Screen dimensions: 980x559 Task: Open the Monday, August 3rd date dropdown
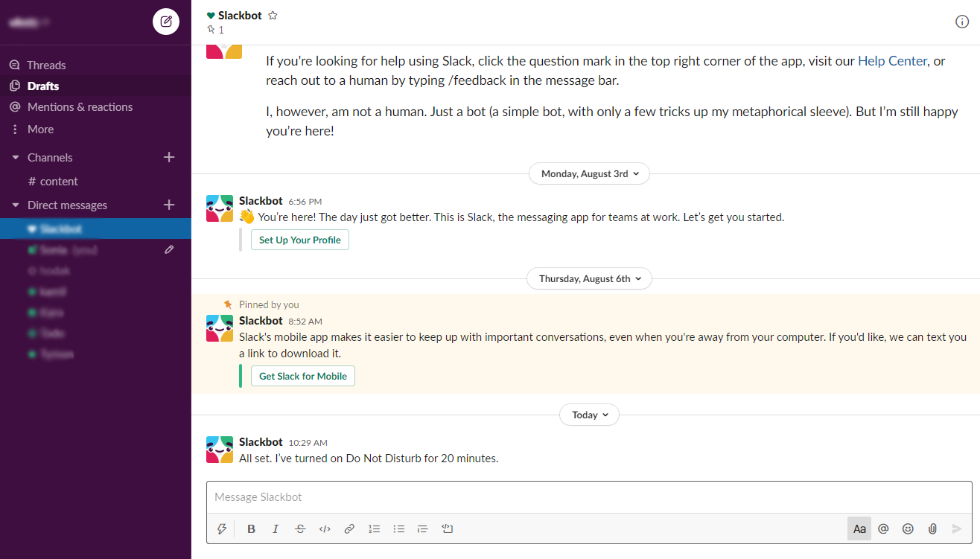point(589,173)
